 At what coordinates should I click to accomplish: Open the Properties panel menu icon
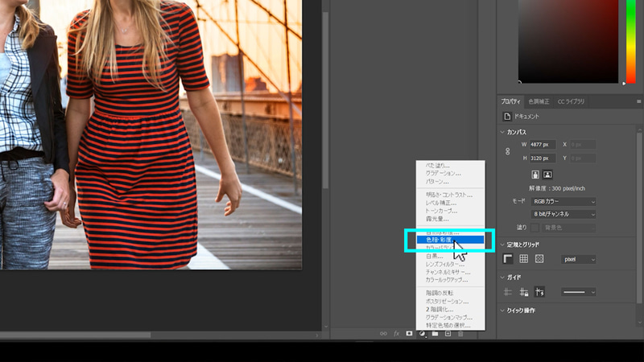638,101
